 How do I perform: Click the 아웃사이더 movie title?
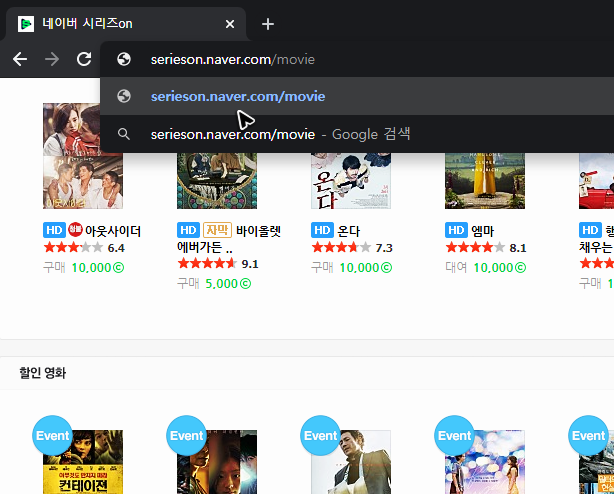(x=113, y=231)
